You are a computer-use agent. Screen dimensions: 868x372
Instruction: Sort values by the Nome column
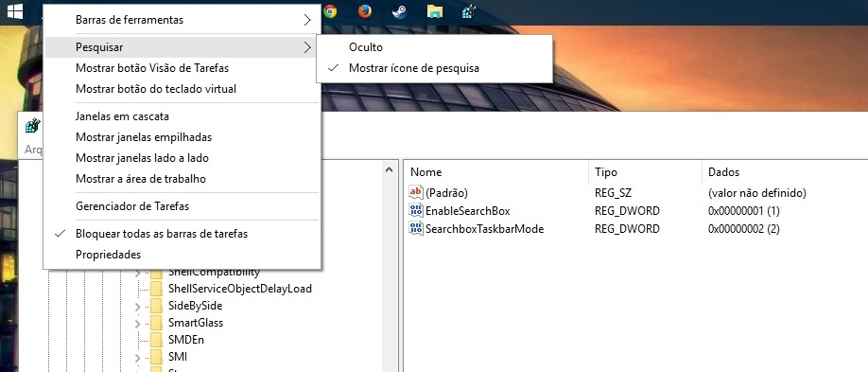496,172
